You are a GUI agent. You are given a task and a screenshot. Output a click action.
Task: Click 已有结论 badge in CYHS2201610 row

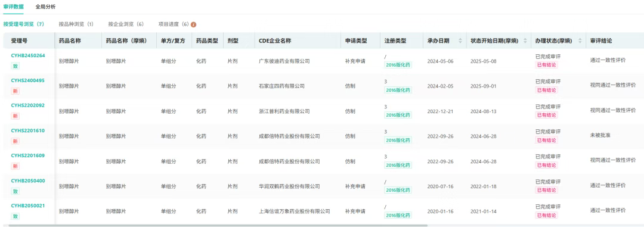click(x=547, y=141)
